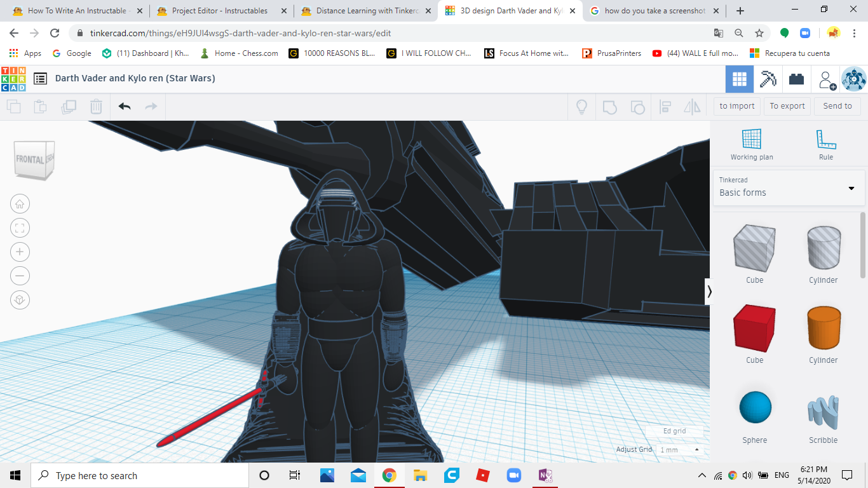Reload the page
This screenshot has width=868, height=488.
(x=55, y=33)
